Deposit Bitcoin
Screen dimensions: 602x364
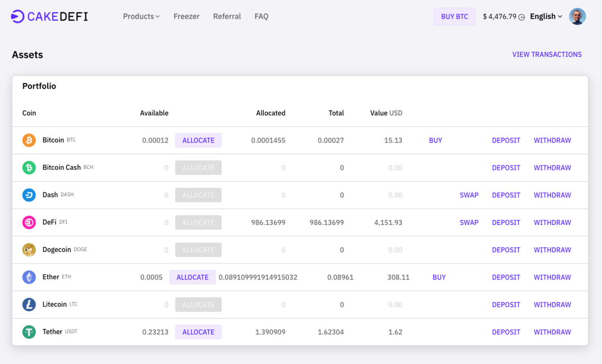pyautogui.click(x=506, y=141)
